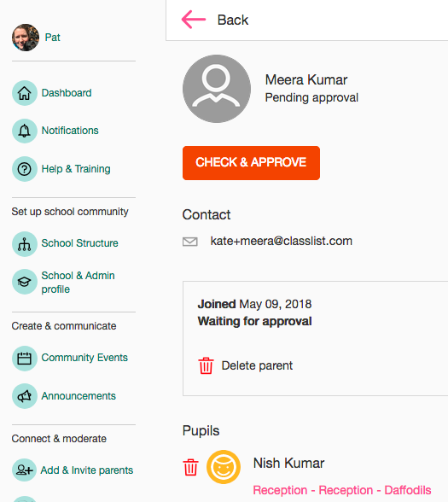Click the School Structure hierarchy icon
Screen dimensions: 448x502
pos(24,244)
